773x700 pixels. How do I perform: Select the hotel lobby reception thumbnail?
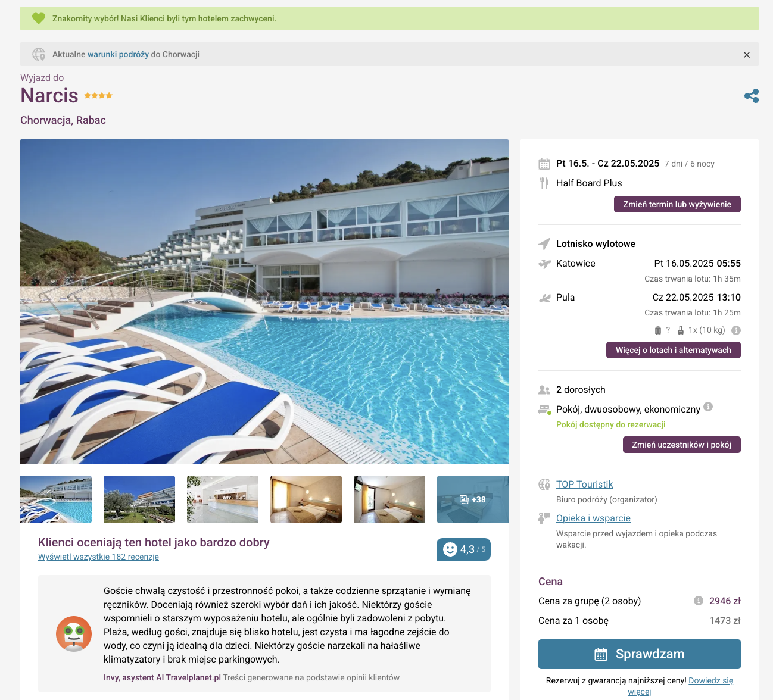point(223,499)
